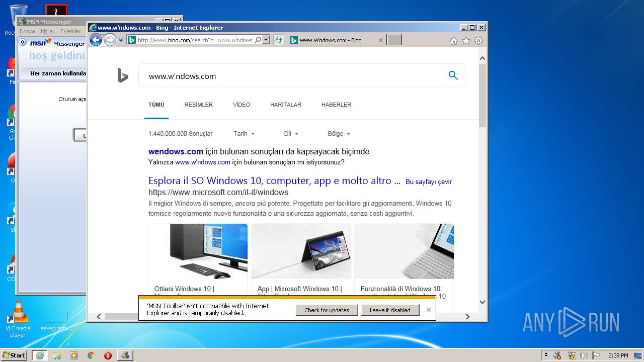Click the horizontal scrollbar right arrow
The height and width of the screenshot is (362, 644).
[467, 317]
